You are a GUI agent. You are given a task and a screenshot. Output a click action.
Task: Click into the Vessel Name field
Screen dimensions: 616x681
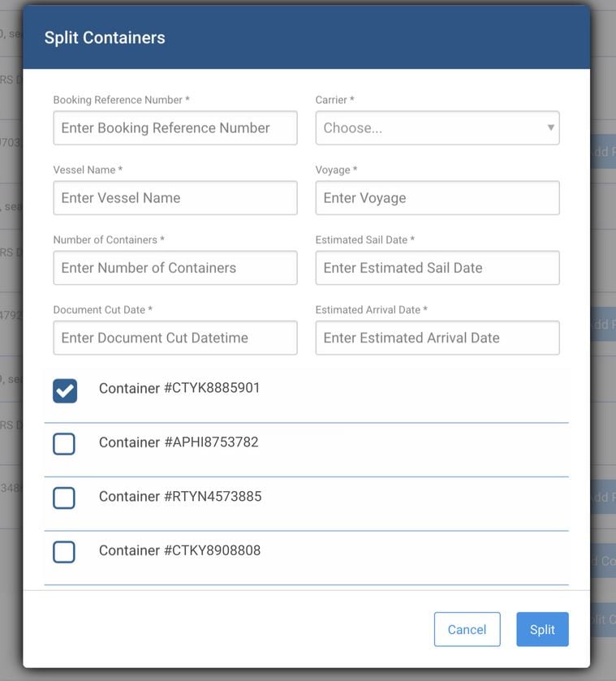tap(175, 197)
